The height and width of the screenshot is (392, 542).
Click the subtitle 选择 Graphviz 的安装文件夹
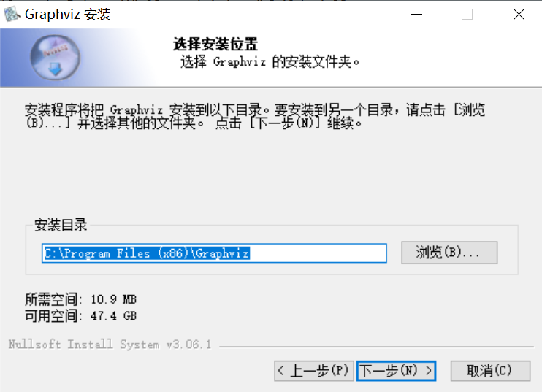click(x=270, y=62)
